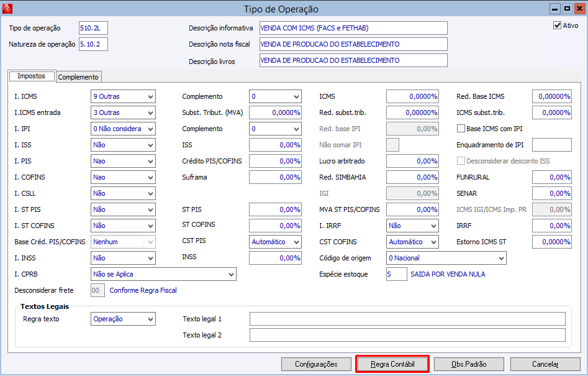
Task: Open the I. INSS dropdown
Action: click(123, 258)
